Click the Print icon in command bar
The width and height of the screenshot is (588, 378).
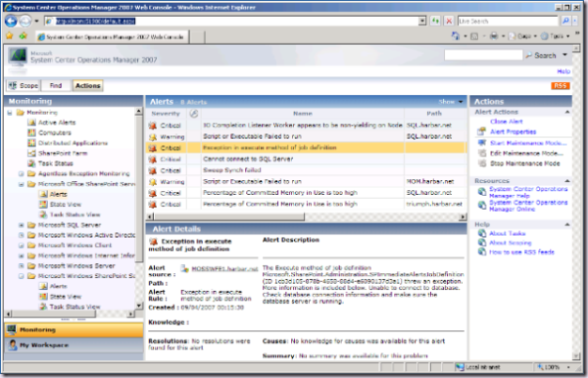494,36
